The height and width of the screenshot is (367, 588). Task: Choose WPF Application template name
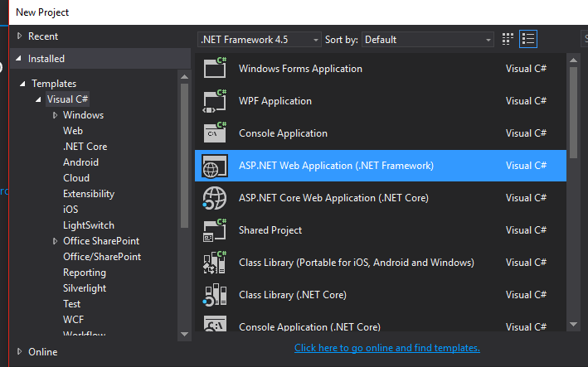pyautogui.click(x=275, y=101)
